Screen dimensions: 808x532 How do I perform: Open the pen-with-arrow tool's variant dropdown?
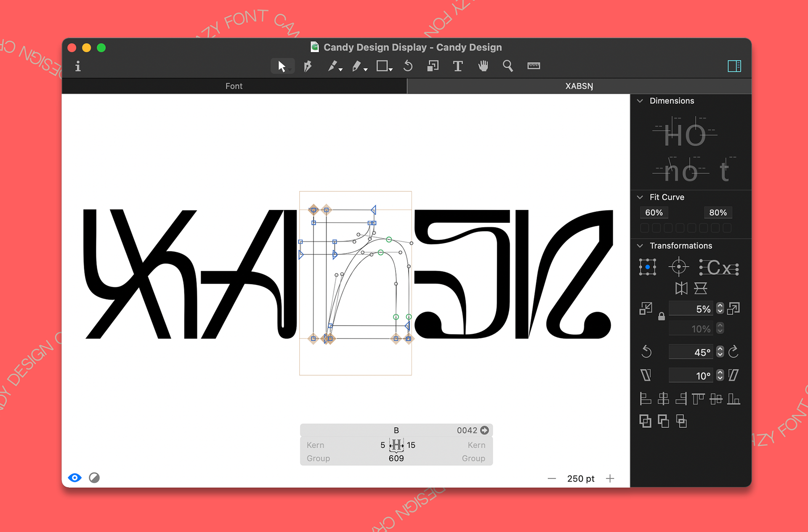pyautogui.click(x=340, y=69)
